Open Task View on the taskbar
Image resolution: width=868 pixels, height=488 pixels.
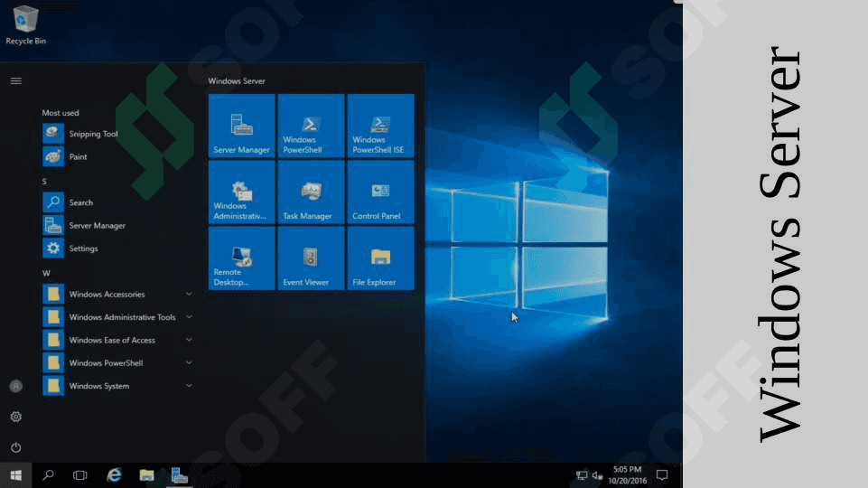(80, 475)
